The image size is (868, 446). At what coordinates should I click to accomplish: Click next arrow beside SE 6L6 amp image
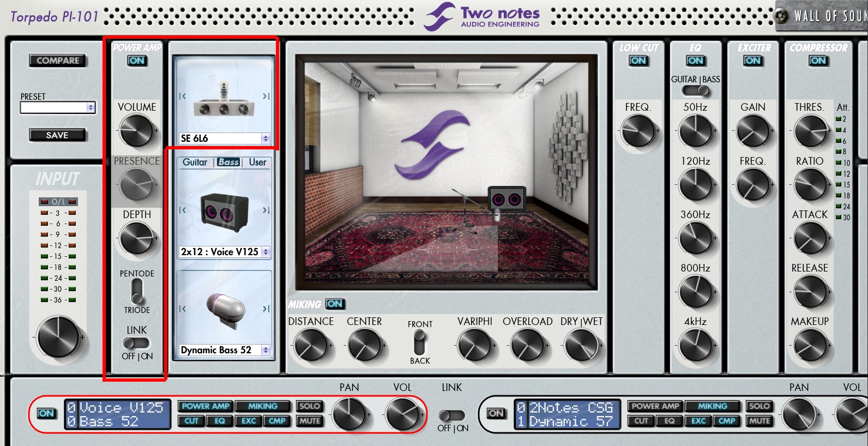(266, 97)
